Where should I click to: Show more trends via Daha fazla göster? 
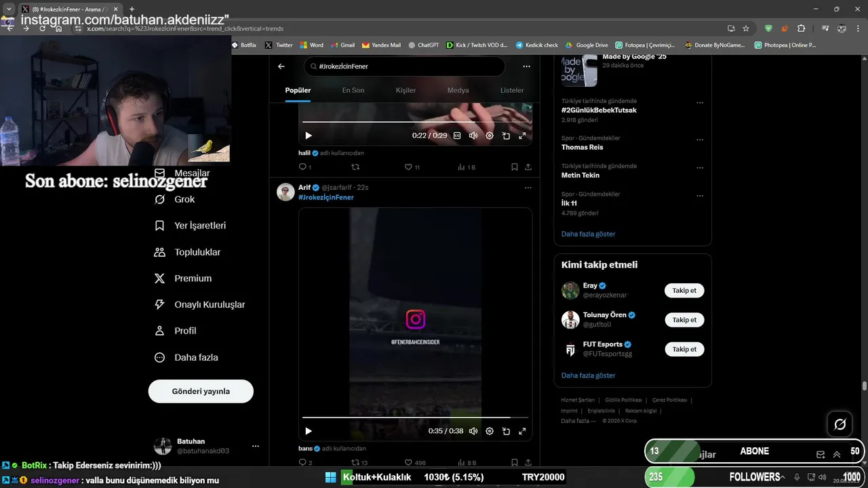pos(588,234)
